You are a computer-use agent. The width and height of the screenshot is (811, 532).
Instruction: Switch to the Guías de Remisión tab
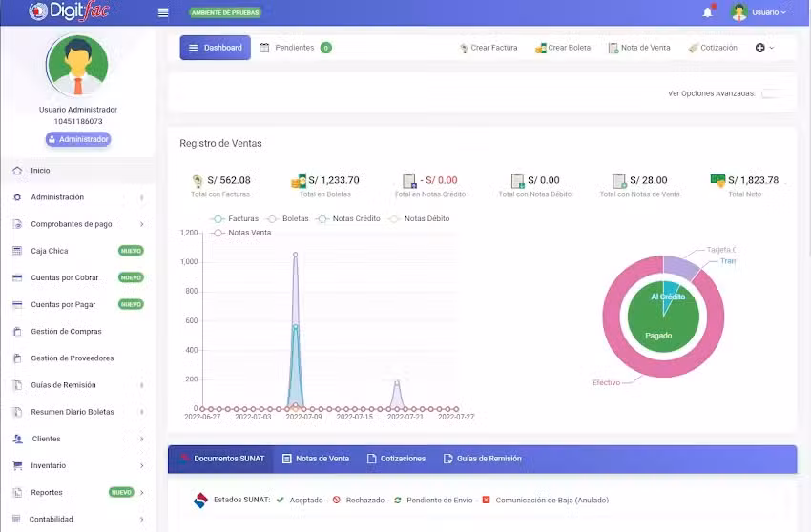click(482, 459)
